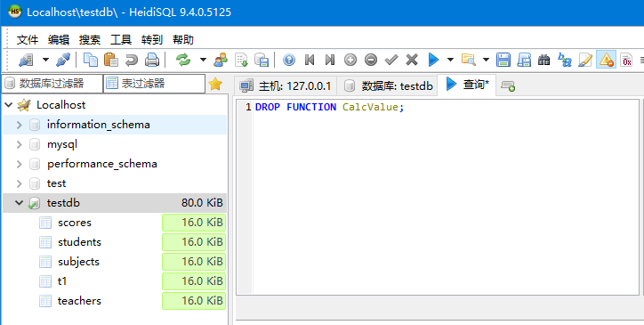This screenshot has width=644, height=325.
Task: Expand the mysql database node
Action: [x=19, y=144]
